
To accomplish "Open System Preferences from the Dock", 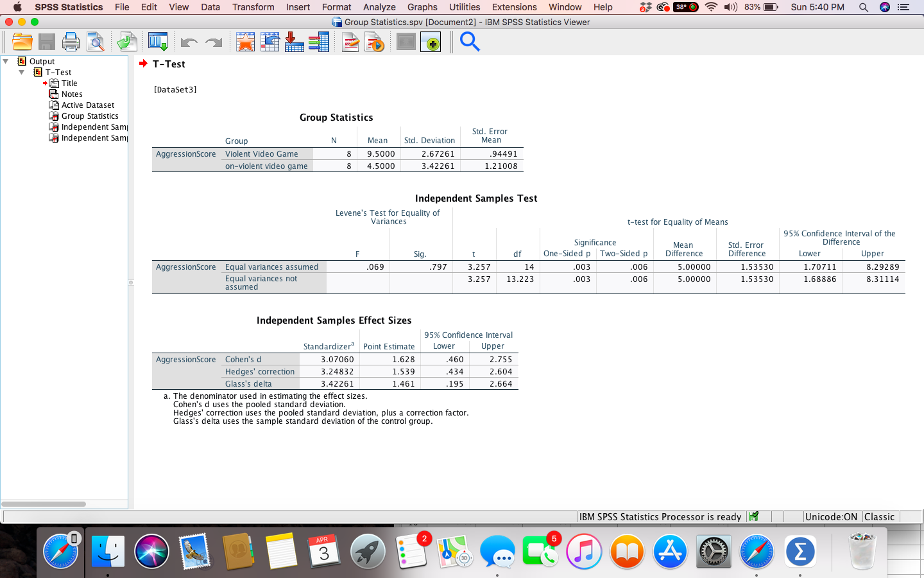I will (x=714, y=551).
